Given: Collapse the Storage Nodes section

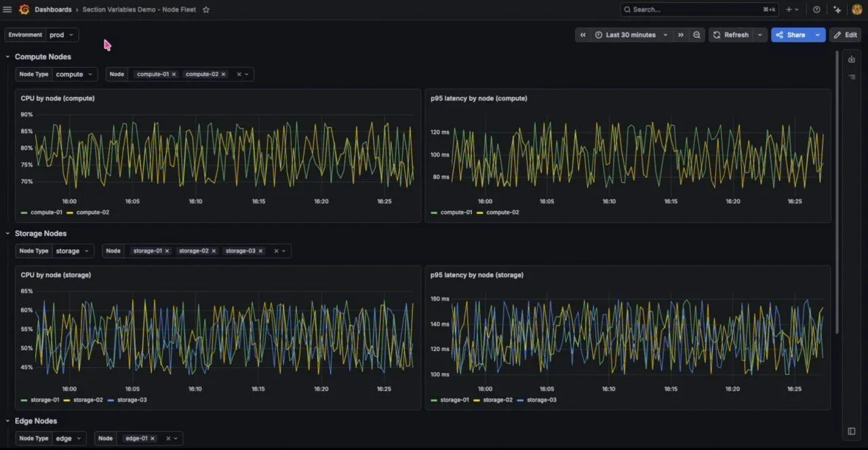Looking at the screenshot, I should [x=7, y=234].
